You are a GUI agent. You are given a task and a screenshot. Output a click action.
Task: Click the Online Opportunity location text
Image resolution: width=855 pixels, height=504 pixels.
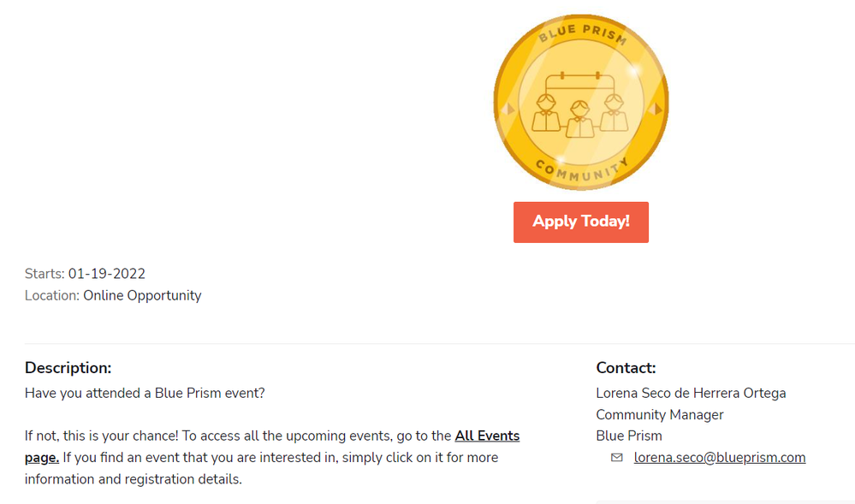pyautogui.click(x=142, y=295)
